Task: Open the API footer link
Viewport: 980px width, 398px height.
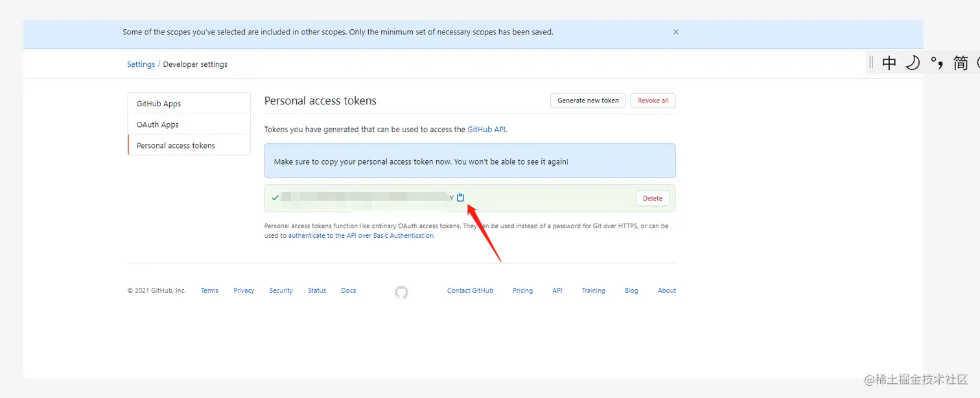Action: [x=557, y=290]
